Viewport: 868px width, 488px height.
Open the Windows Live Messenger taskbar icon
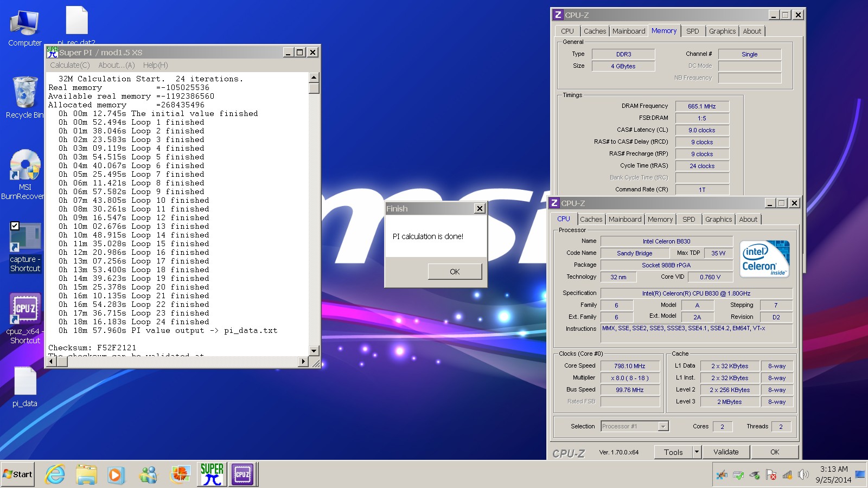pos(148,475)
